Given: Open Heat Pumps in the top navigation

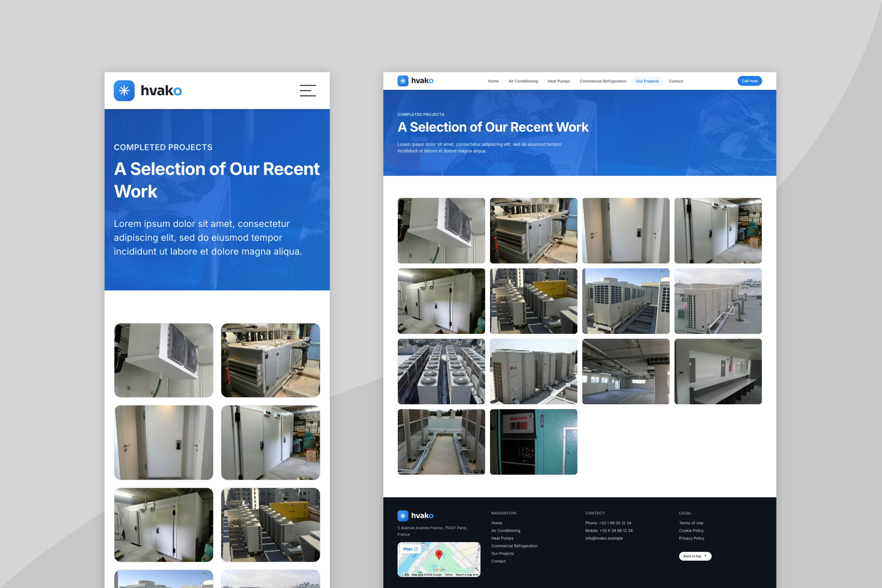Looking at the screenshot, I should 558,81.
